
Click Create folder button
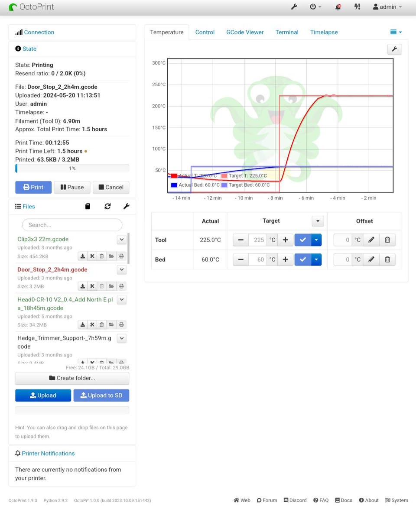click(72, 378)
